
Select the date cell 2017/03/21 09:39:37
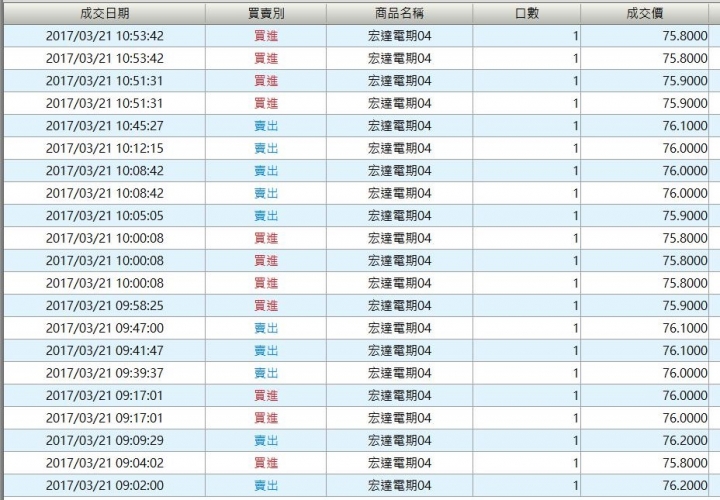click(105, 373)
